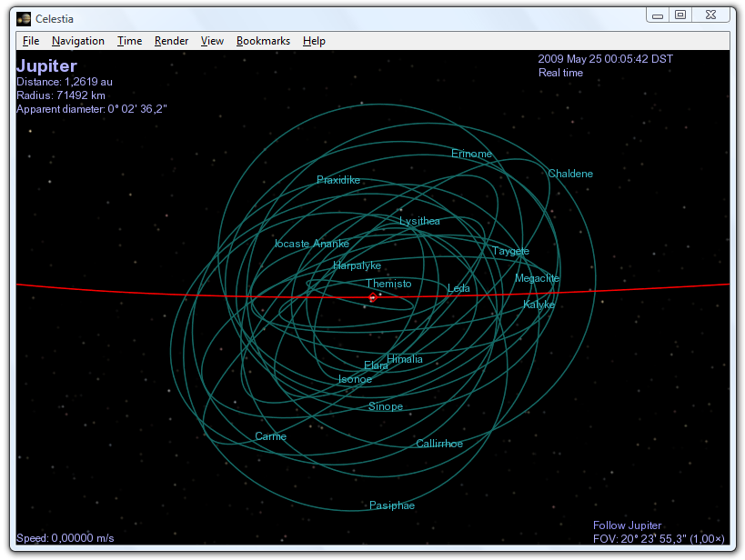Open the Navigation menu
745x560 pixels.
coord(78,41)
